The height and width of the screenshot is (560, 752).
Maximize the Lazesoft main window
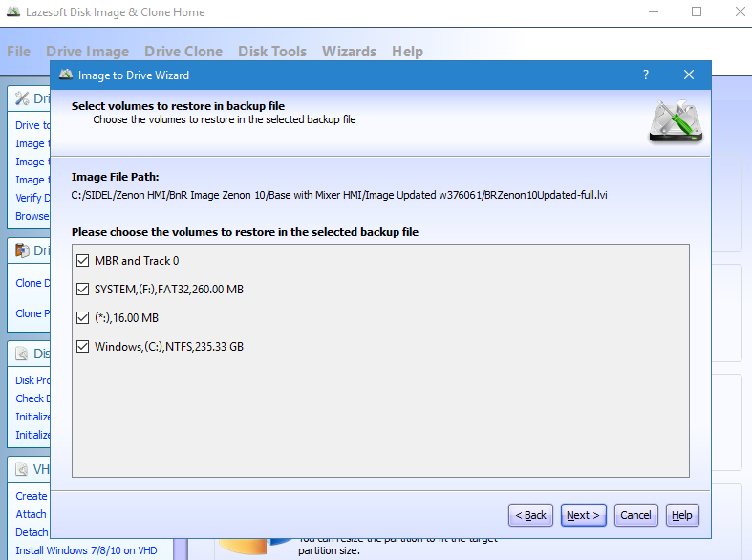[697, 11]
